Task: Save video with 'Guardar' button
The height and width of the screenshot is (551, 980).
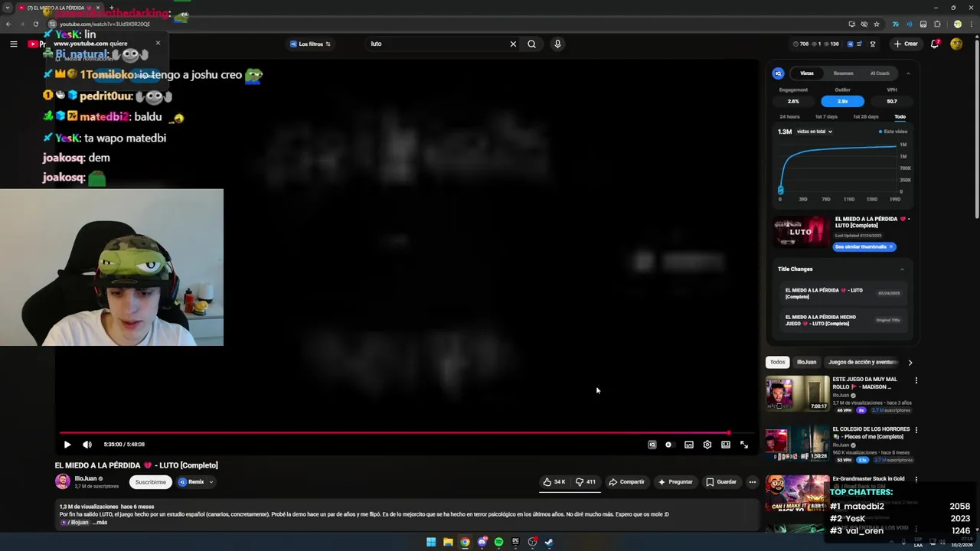Action: [x=721, y=482]
